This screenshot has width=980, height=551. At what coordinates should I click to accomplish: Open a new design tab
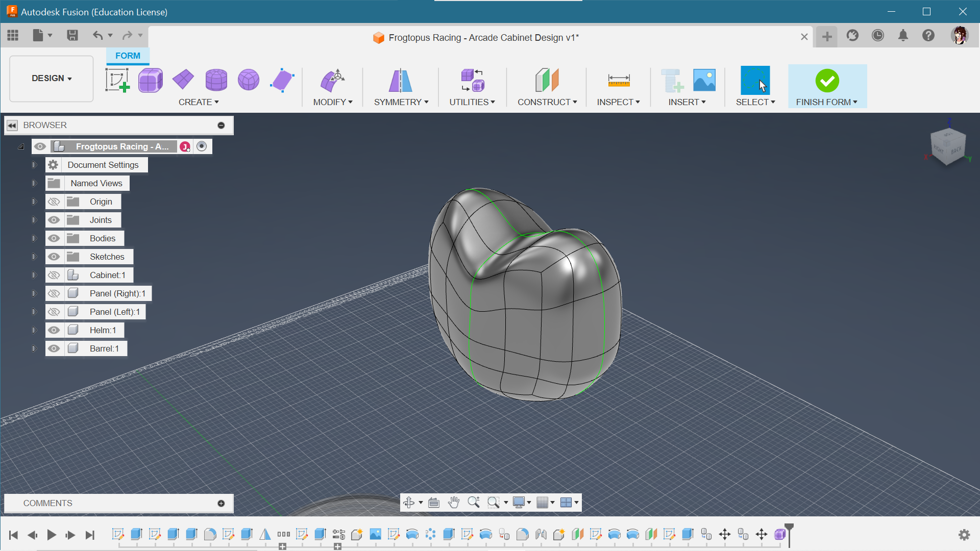click(827, 36)
